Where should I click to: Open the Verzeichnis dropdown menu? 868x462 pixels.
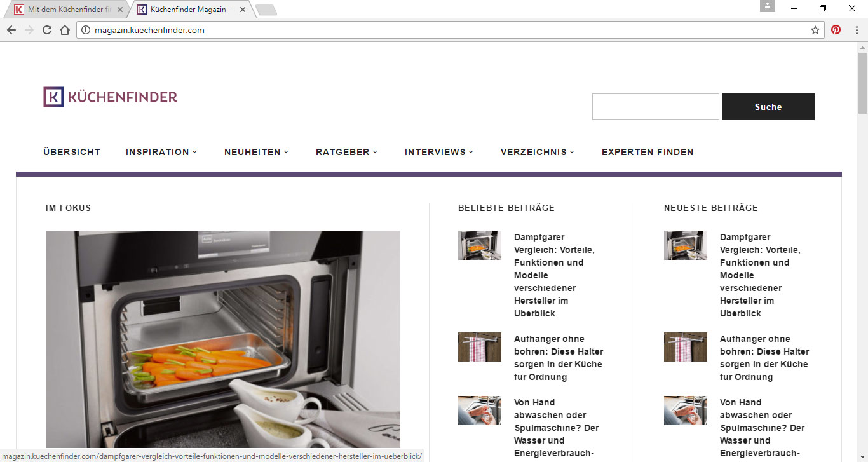(x=538, y=152)
